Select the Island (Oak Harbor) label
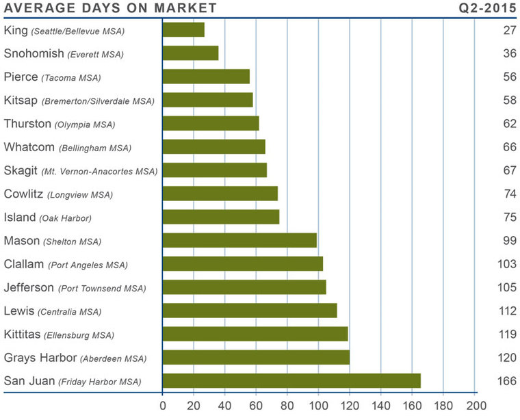The image size is (520, 420). coord(47,218)
